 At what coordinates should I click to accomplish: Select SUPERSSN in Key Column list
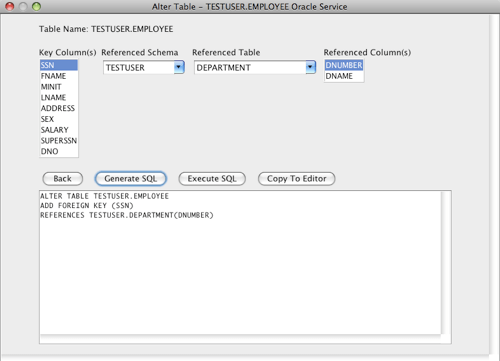[x=59, y=141]
